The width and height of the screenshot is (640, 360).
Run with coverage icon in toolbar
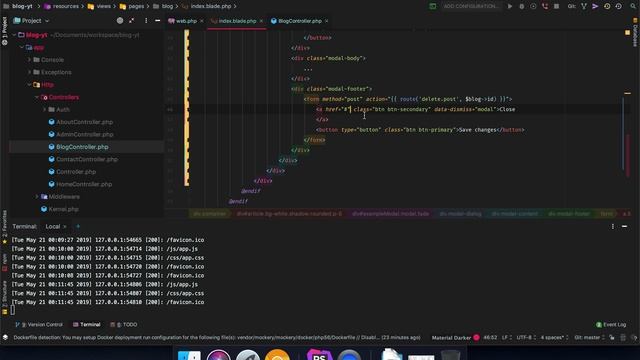point(533,6)
